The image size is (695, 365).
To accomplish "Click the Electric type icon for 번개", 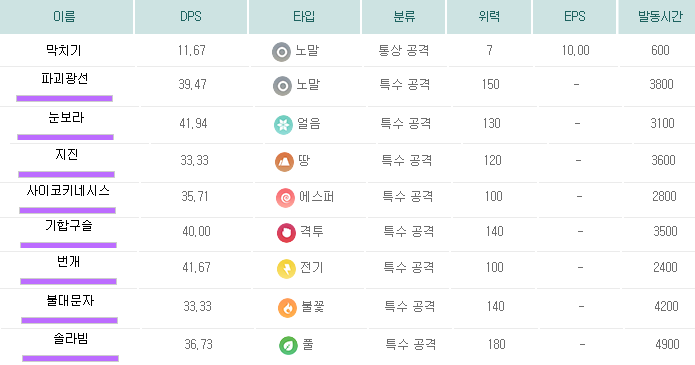I will 286,269.
